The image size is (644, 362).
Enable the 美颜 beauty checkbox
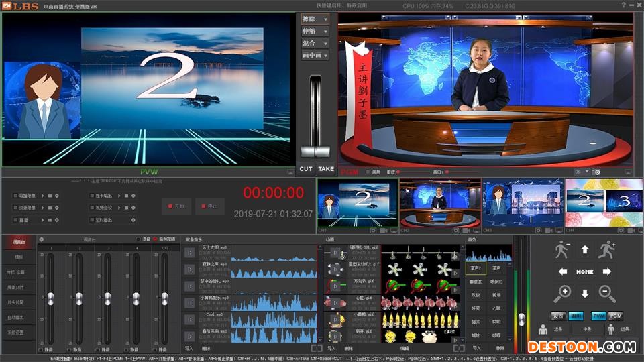click(x=368, y=172)
